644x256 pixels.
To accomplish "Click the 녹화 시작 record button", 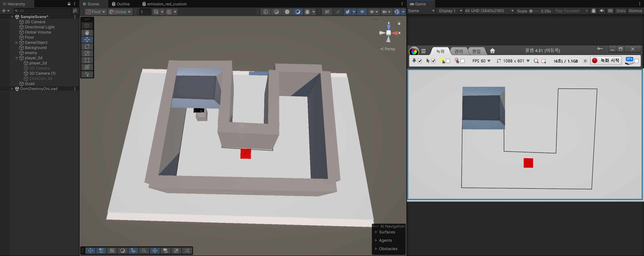I will (606, 61).
